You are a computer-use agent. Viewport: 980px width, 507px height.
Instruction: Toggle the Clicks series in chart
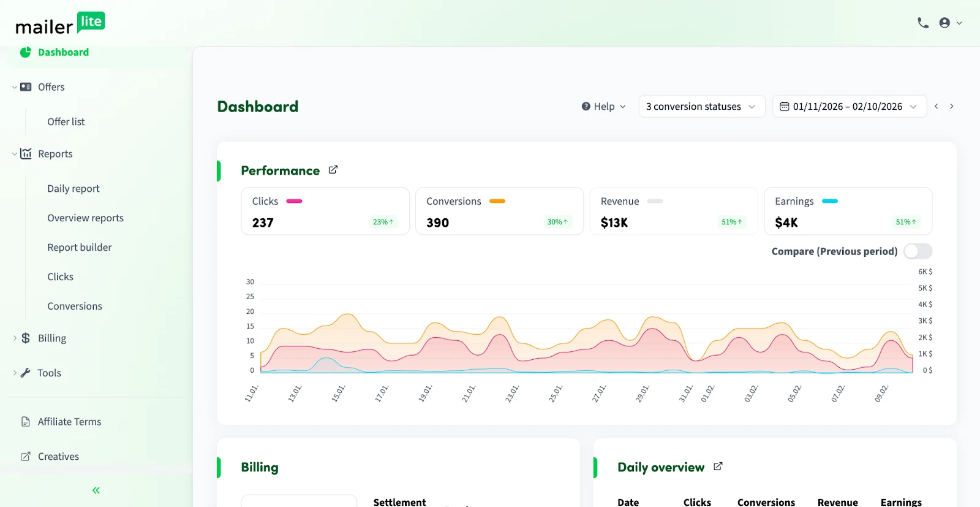(x=325, y=211)
